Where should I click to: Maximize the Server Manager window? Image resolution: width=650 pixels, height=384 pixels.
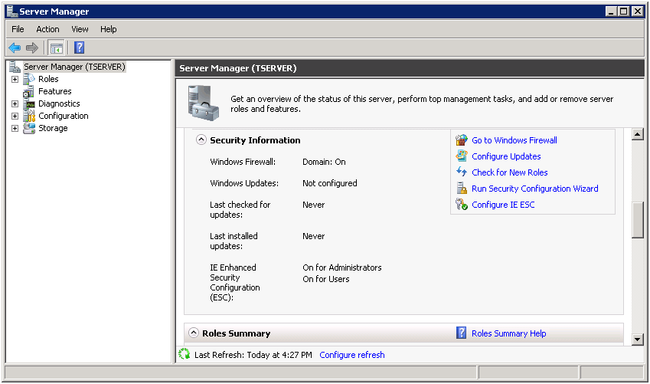(624, 11)
